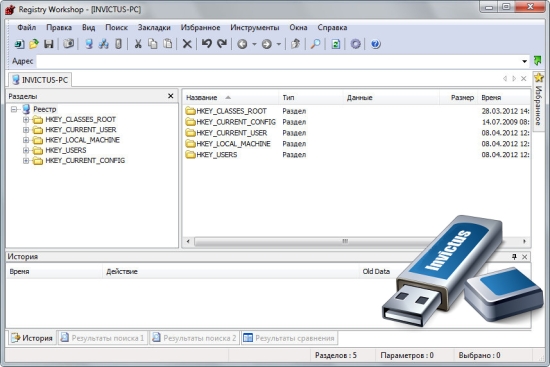
Task: Open the Окна menu
Action: tap(298, 27)
